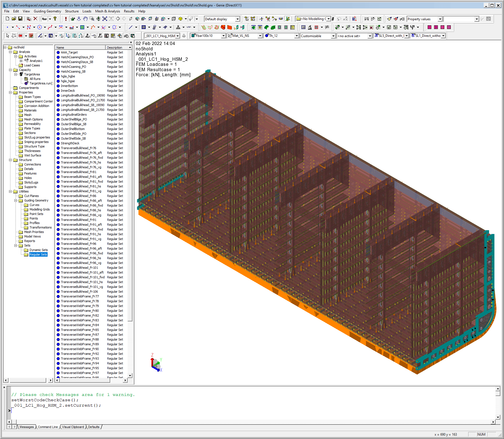
Task: Click the help question mark button
Action: point(55,19)
